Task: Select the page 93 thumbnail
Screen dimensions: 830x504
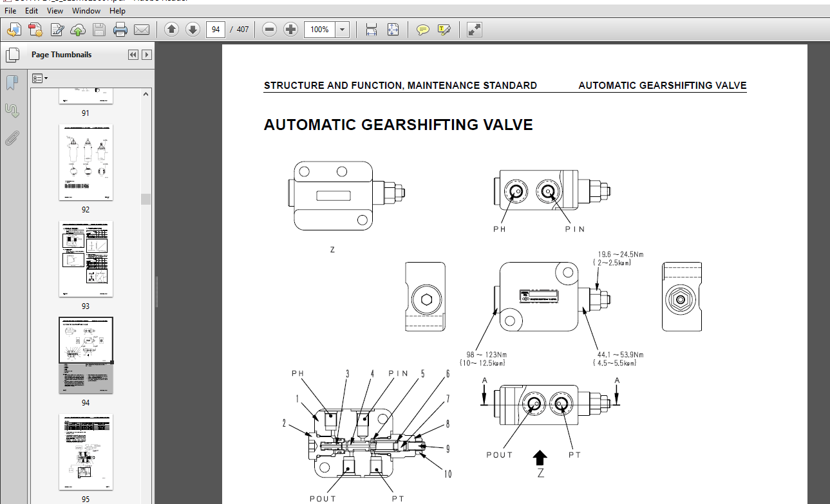Action: click(86, 259)
